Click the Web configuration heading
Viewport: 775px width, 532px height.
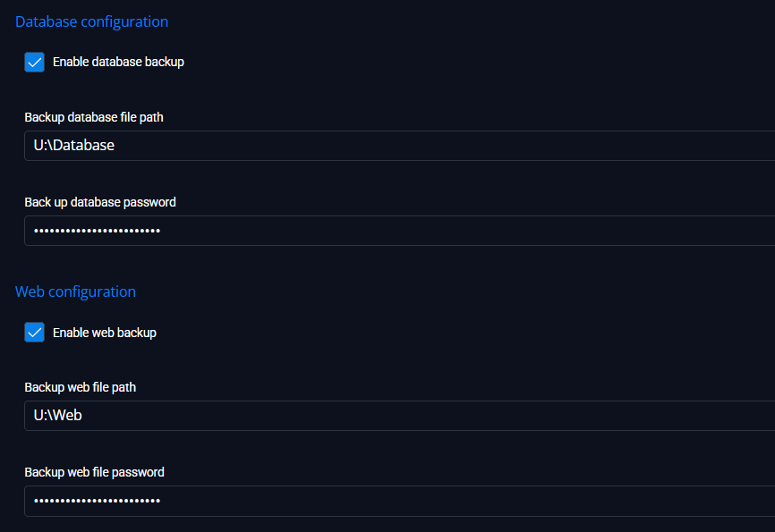pyautogui.click(x=76, y=292)
